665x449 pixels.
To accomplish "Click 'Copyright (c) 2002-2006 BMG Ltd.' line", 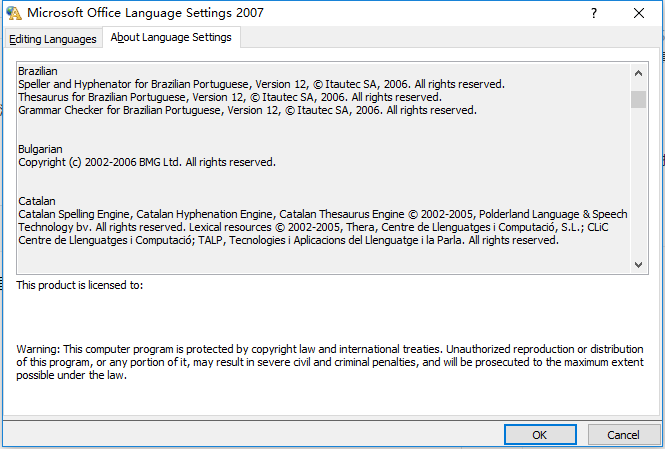I will tap(147, 162).
